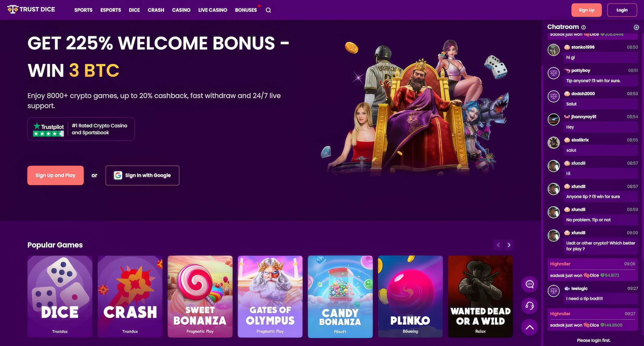Click Sign Up and Play button

[55, 175]
